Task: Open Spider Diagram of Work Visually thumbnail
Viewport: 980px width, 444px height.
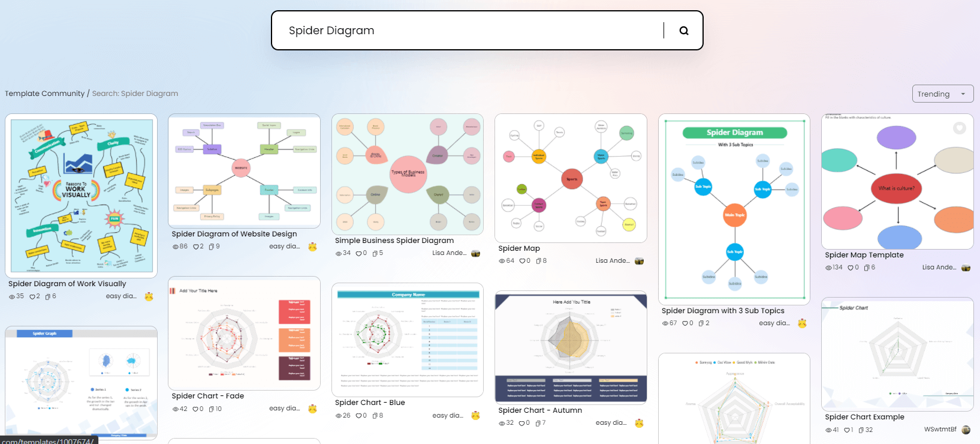Action: click(x=82, y=196)
